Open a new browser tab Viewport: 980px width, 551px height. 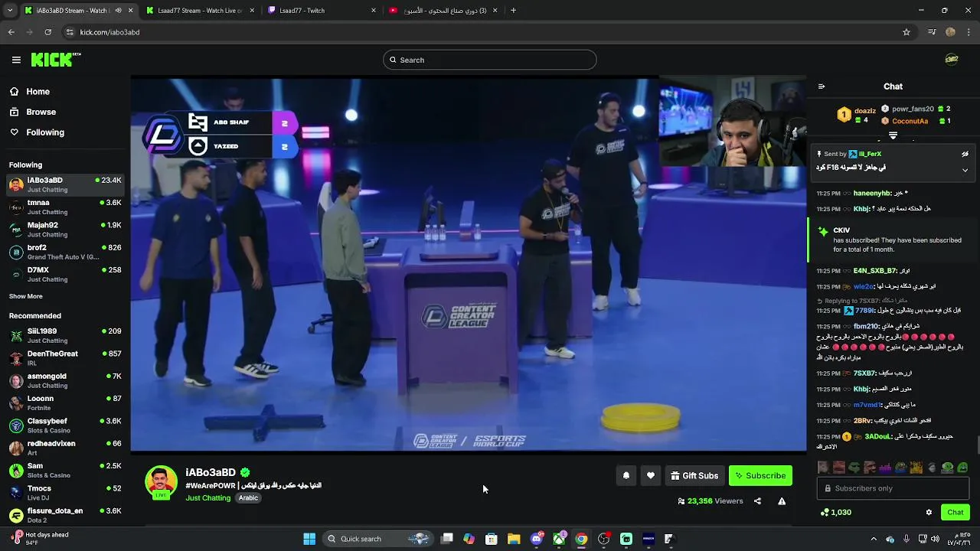513,11
